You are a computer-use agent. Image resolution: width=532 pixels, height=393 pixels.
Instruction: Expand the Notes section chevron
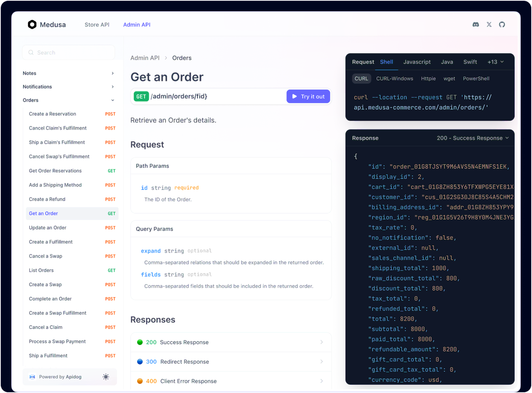point(113,73)
